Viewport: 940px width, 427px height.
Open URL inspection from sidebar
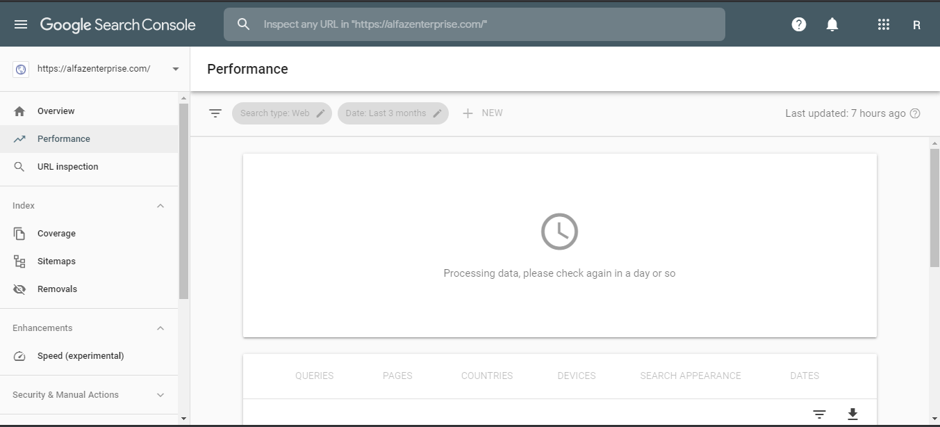coord(89,167)
